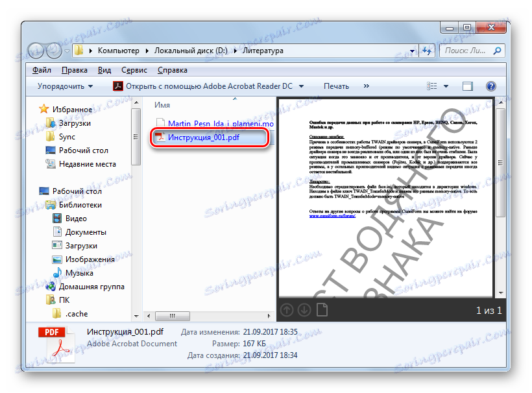
Task: Click the folder icon in address bar
Action: pyautogui.click(x=79, y=51)
